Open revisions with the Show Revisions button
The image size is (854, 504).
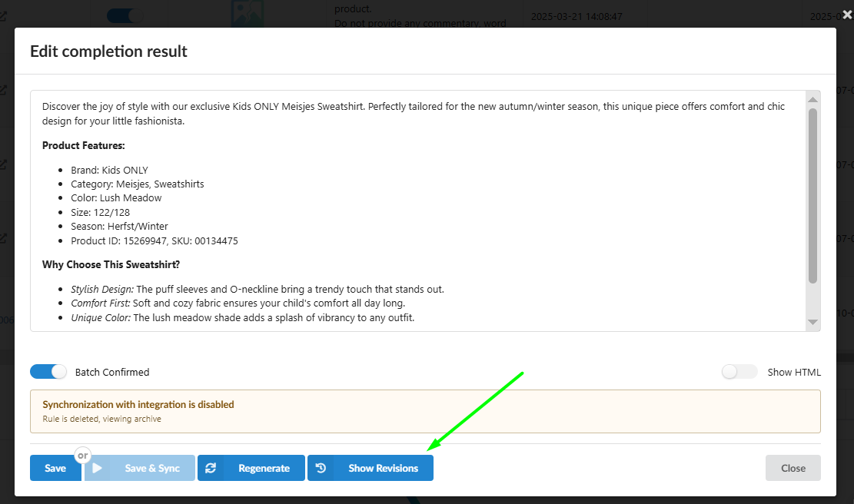pos(371,467)
